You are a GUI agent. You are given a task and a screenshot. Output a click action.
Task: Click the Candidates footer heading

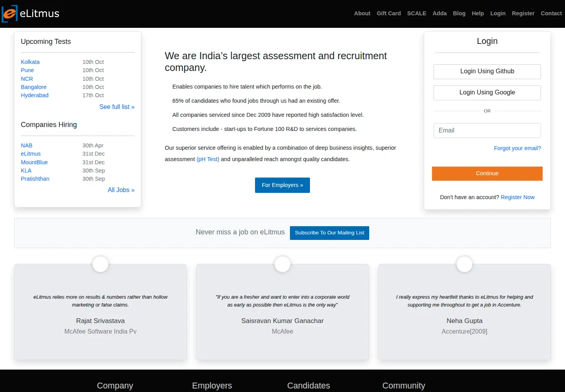pyautogui.click(x=308, y=386)
